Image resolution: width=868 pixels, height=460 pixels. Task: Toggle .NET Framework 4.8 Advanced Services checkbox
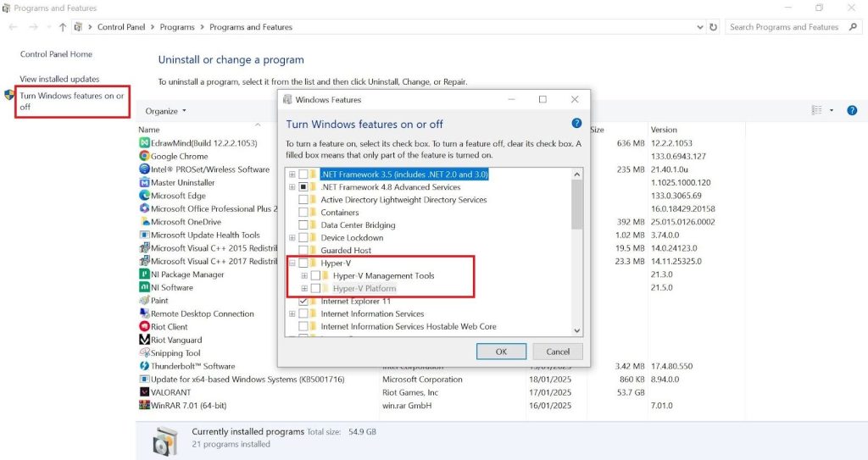point(303,187)
